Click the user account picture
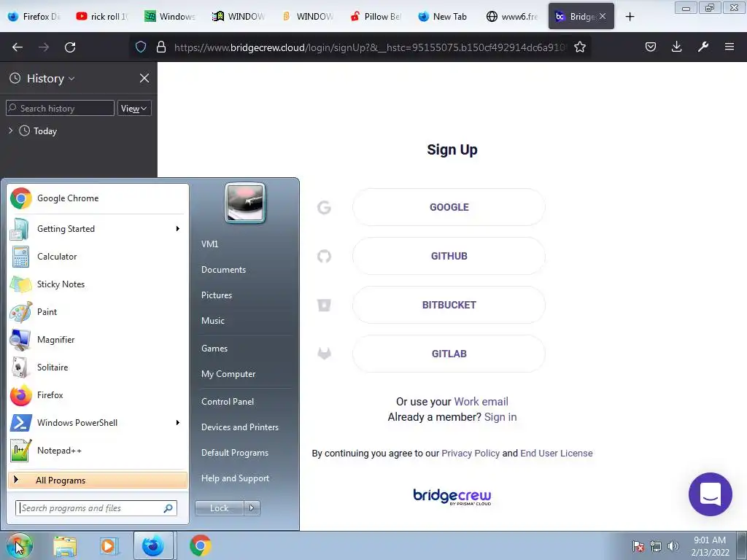The image size is (747, 560). coord(245,203)
